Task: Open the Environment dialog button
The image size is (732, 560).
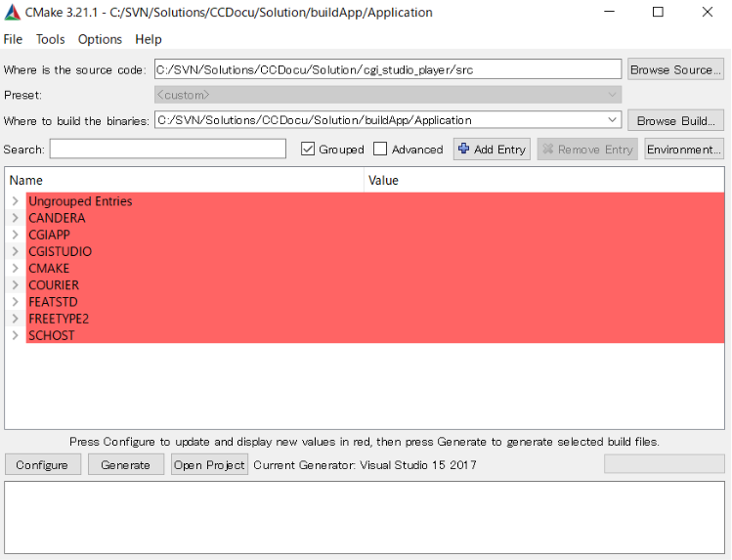Action: [x=684, y=150]
